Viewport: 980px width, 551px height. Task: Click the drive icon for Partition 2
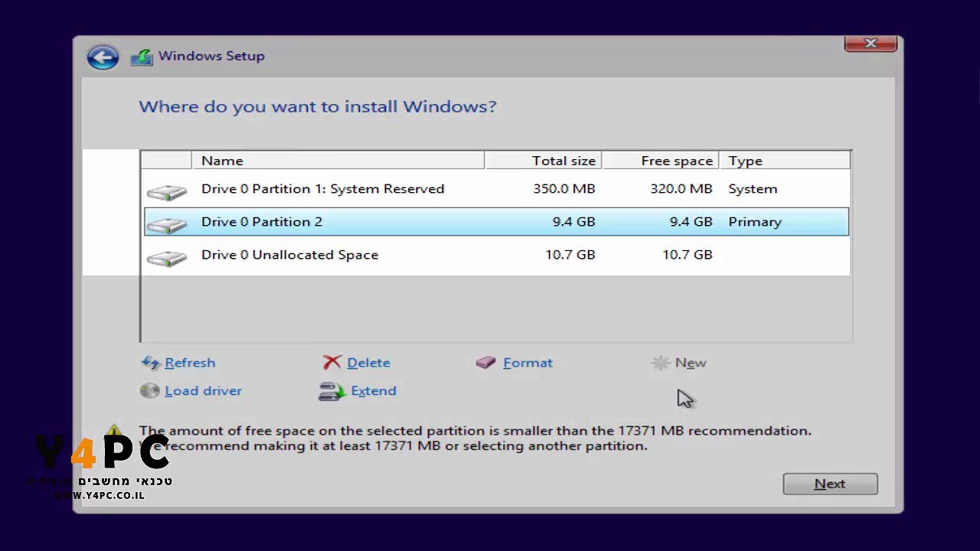166,223
